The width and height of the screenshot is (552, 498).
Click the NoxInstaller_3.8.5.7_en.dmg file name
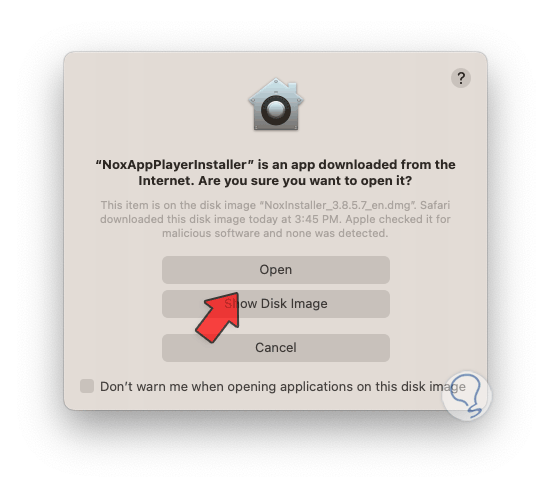pyautogui.click(x=338, y=205)
